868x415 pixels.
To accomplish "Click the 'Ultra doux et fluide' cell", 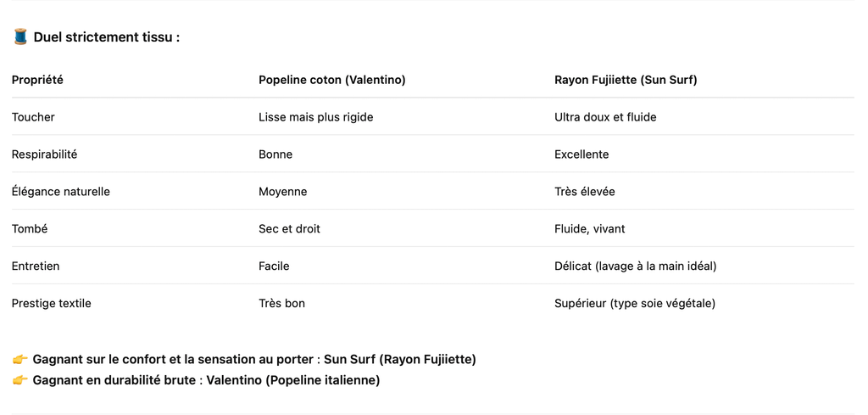I will 605,117.
